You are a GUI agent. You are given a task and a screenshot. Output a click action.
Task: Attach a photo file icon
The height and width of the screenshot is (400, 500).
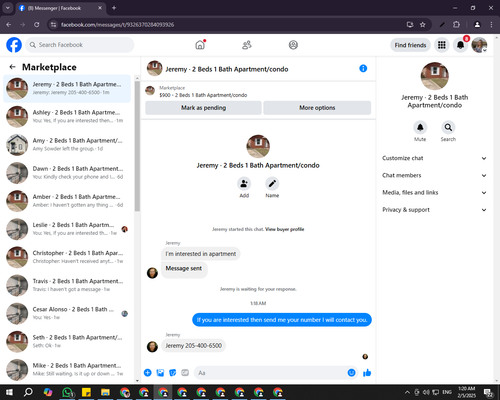tap(160, 373)
